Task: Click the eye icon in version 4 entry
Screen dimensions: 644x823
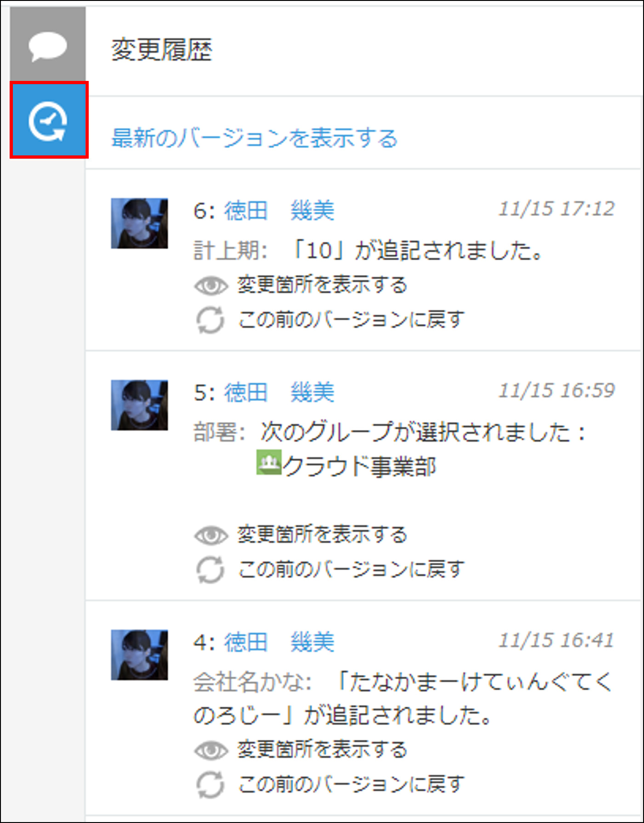Action: (x=211, y=750)
